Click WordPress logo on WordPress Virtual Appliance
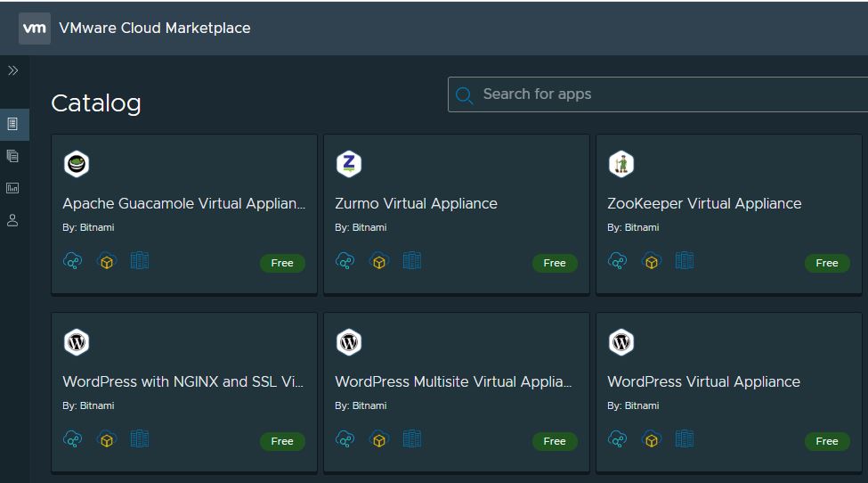 pyautogui.click(x=621, y=342)
